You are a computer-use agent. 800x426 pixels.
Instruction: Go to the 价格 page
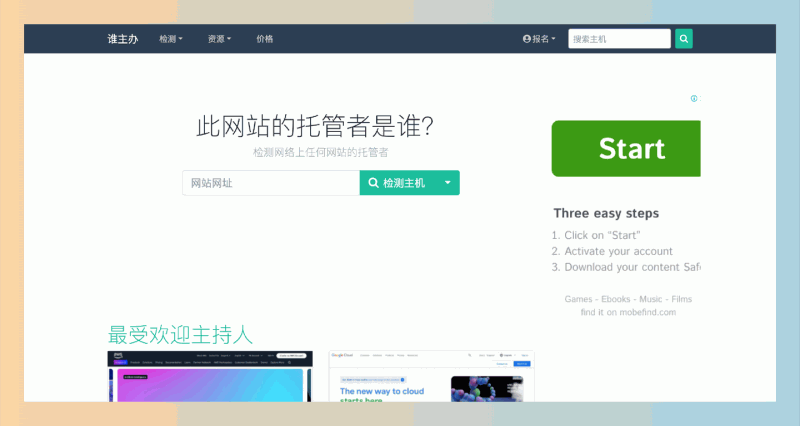click(265, 39)
